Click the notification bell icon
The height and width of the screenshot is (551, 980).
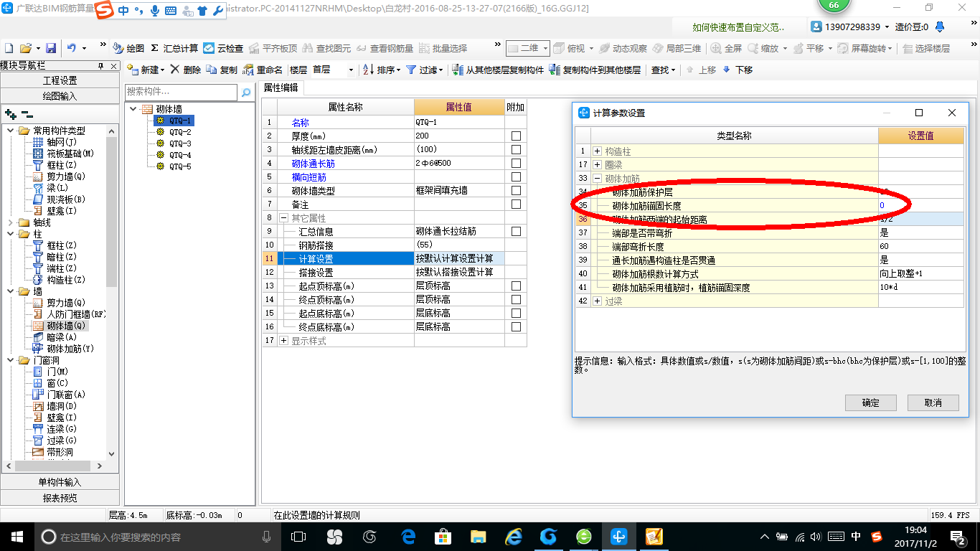click(940, 27)
